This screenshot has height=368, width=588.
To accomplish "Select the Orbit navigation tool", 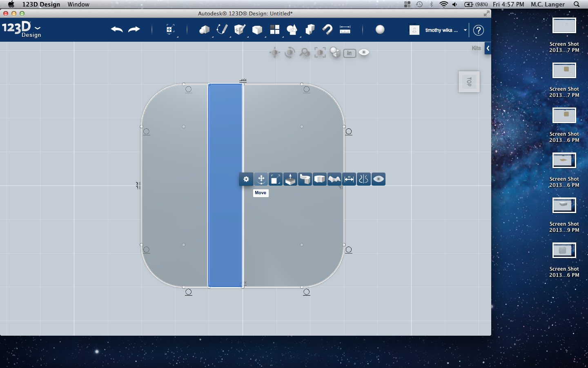I will tap(290, 53).
